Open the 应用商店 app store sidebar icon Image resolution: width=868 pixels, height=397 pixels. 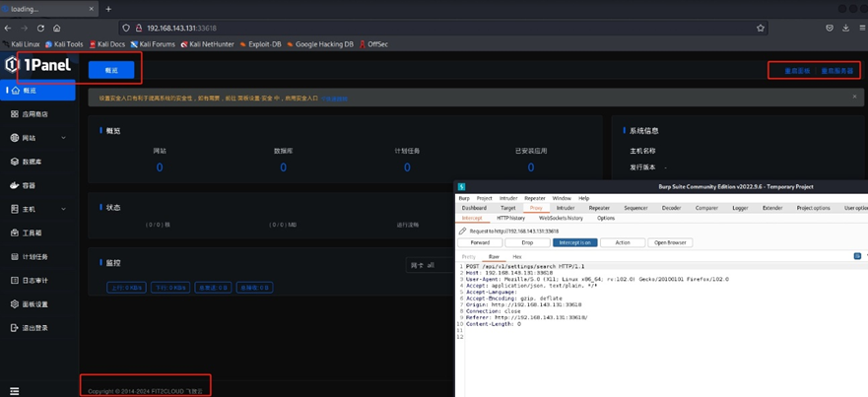click(x=15, y=114)
